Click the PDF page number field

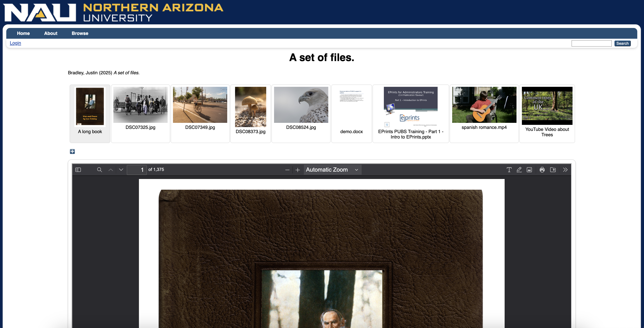coord(137,170)
